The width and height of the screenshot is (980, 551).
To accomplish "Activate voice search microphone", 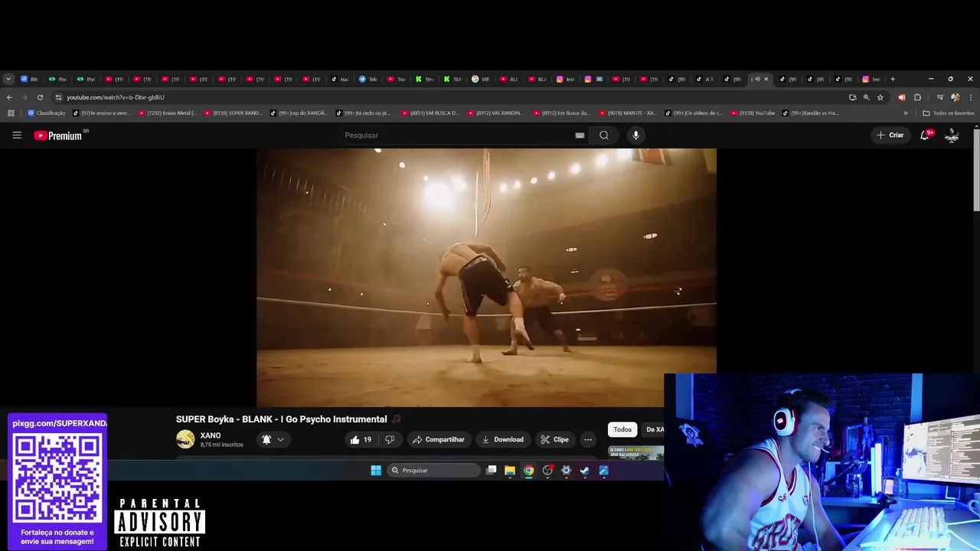I will 635,135.
